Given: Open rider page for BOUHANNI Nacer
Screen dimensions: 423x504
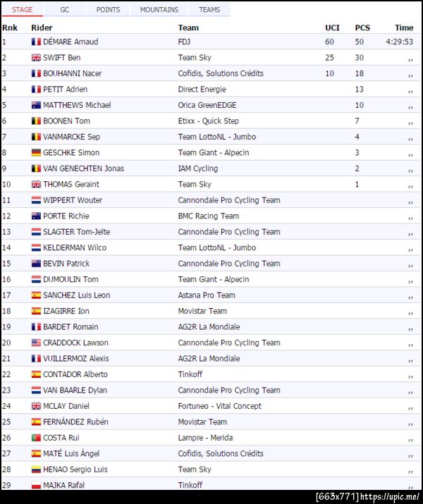Looking at the screenshot, I should click(72, 73).
